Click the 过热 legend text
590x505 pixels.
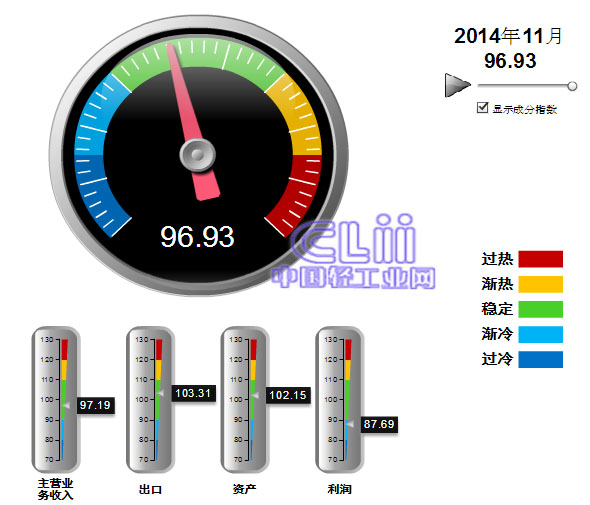(x=497, y=259)
